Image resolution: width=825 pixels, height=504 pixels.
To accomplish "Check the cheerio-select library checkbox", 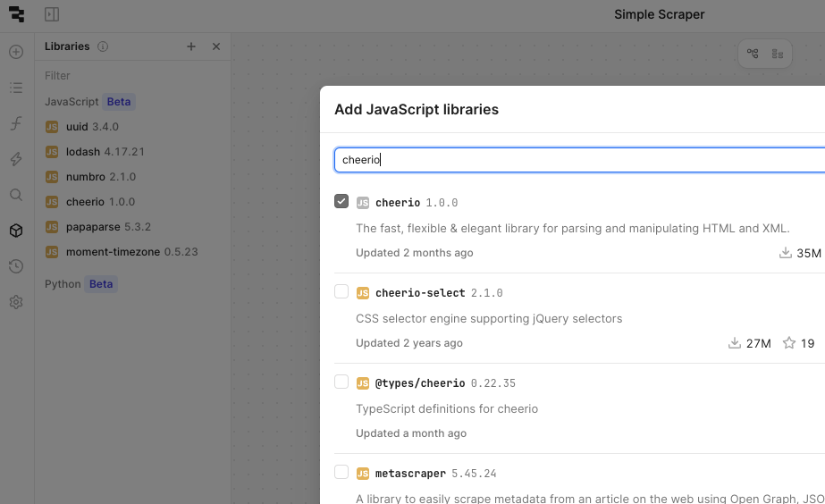I will pyautogui.click(x=341, y=292).
